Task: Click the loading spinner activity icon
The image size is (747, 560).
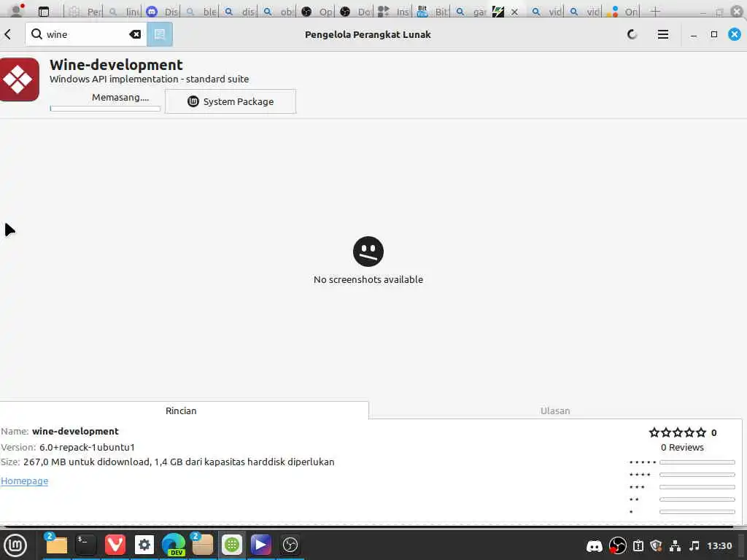Action: (632, 34)
